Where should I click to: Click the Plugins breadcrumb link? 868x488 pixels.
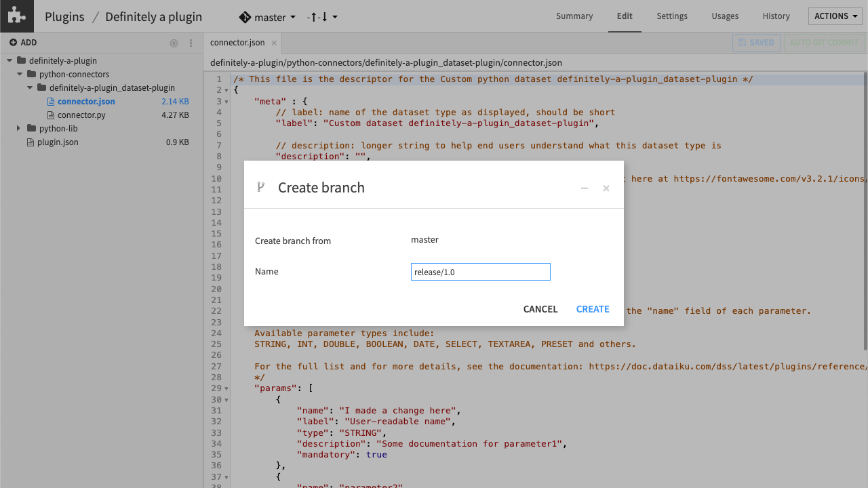tap(64, 17)
